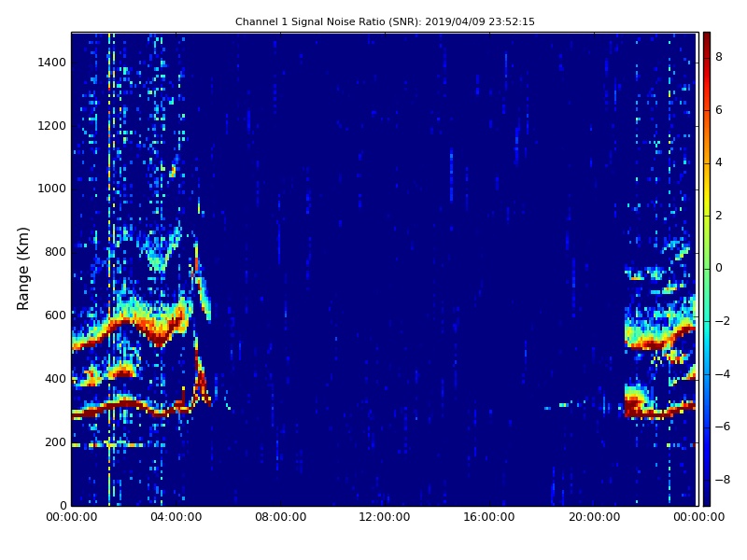
Task: Select the 600 range tick label
Action: pyautogui.click(x=55, y=315)
